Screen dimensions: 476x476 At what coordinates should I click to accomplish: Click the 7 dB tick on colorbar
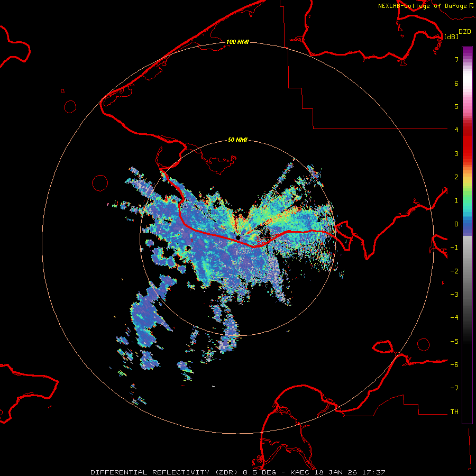[x=456, y=59]
